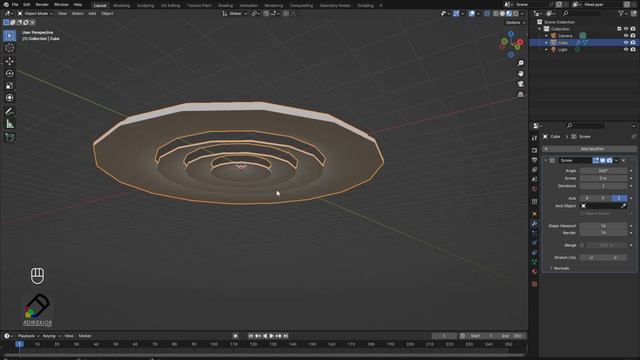Collapse the Collection tree item

[x=540, y=29]
